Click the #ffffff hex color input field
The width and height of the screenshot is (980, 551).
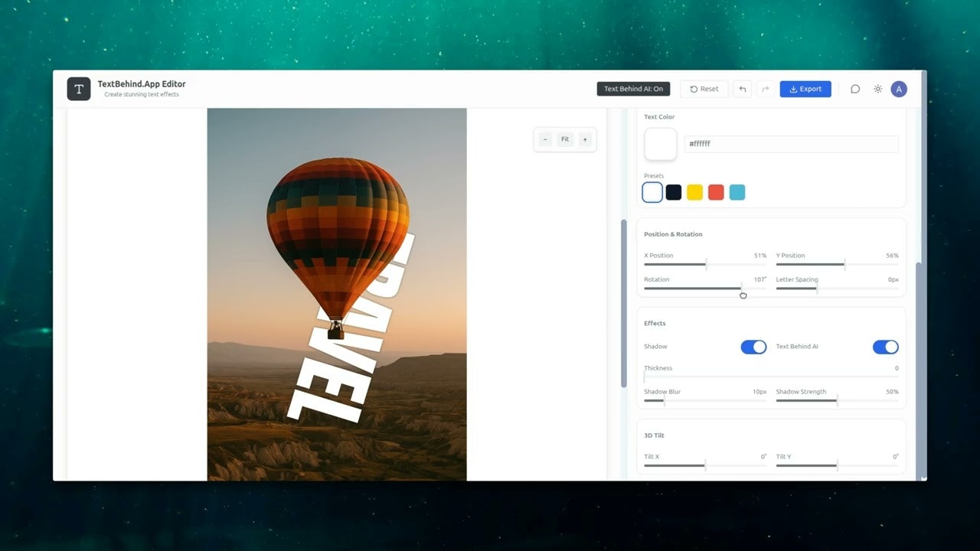(x=792, y=144)
